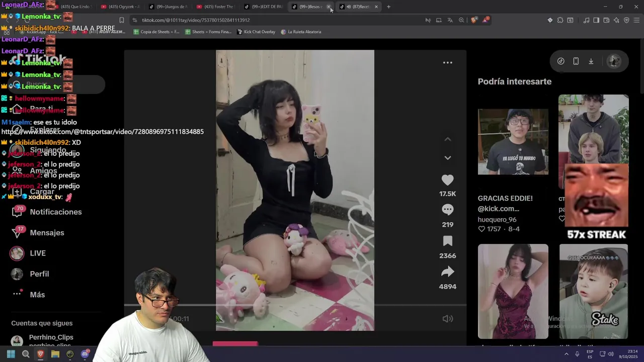Viewport: 644px width, 362px height.
Task: Open Brave browser in the taskbar
Action: [x=40, y=354]
